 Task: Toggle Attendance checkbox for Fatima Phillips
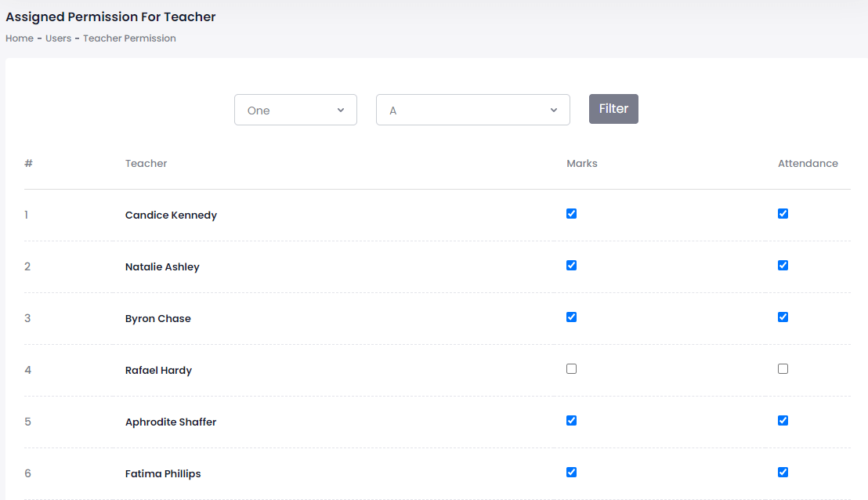coord(783,473)
